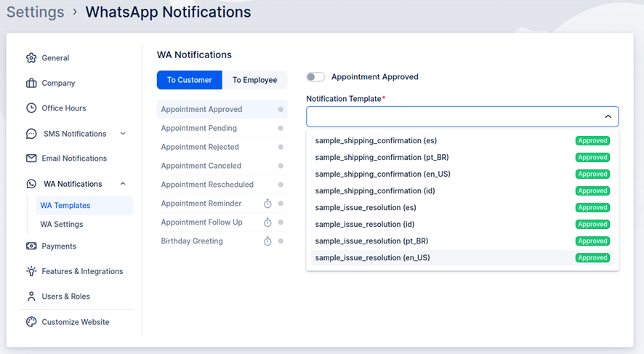Screen dimensions: 644x354
Task: Collapse the WA Notifications sidebar section
Action: point(123,184)
